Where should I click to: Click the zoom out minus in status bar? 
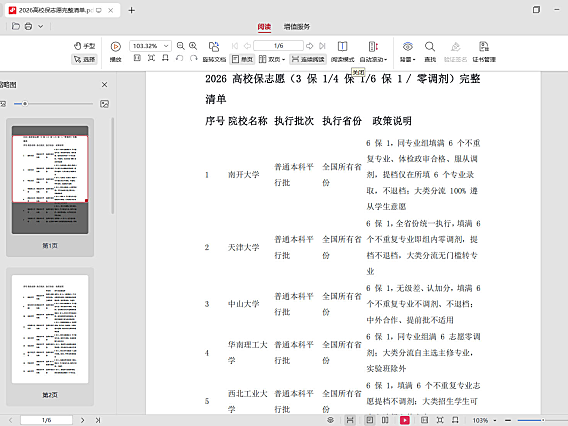point(508,420)
